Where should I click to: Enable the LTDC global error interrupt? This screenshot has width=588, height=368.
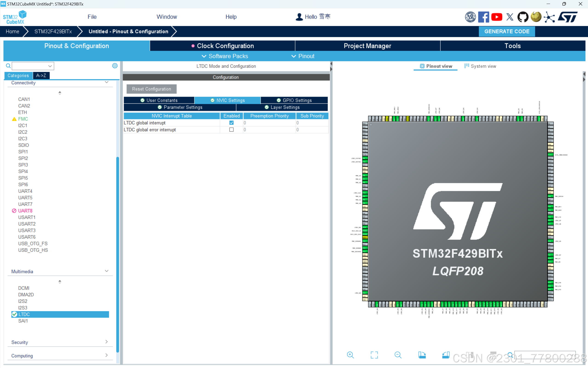click(231, 130)
